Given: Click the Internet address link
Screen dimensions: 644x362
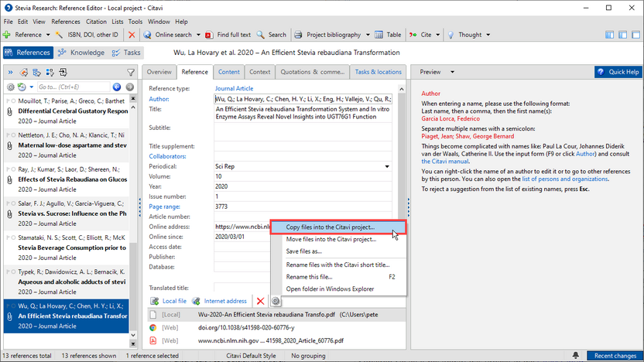Looking at the screenshot, I should click(x=225, y=301).
